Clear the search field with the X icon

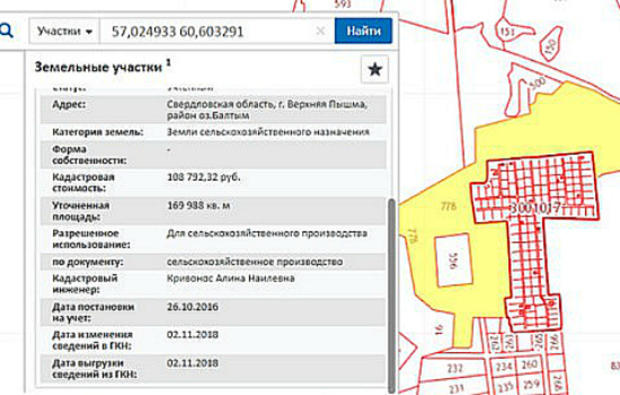[x=321, y=31]
